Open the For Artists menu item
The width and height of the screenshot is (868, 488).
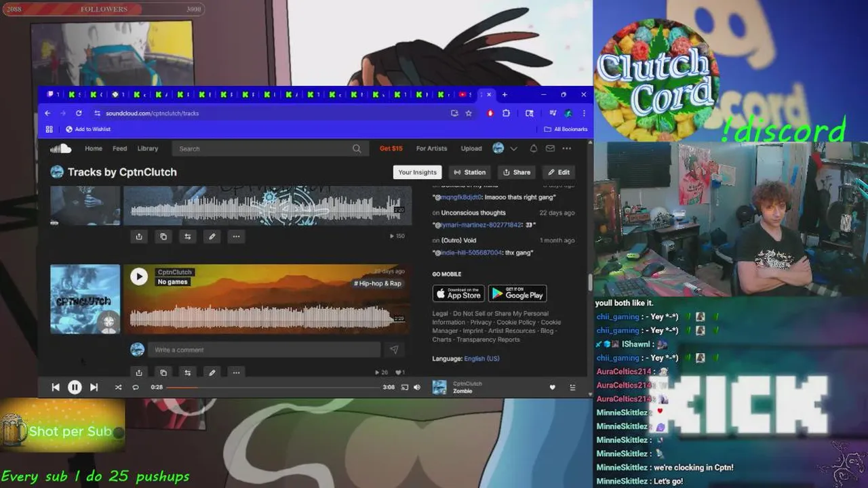coord(431,148)
